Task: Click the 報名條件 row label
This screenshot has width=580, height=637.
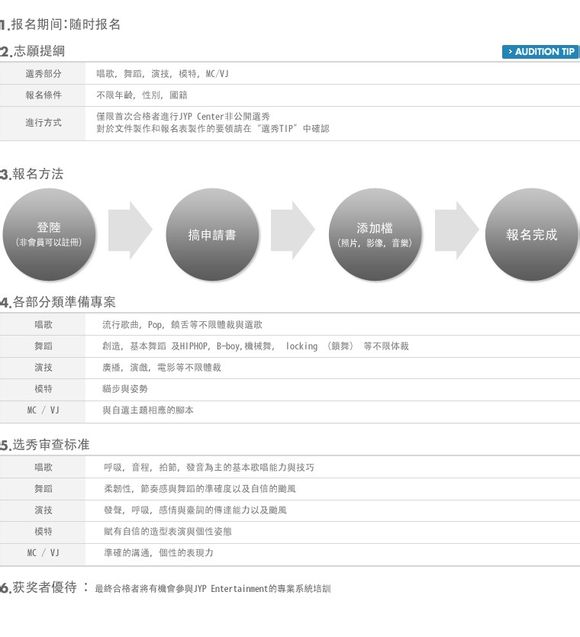Action: coord(43,95)
